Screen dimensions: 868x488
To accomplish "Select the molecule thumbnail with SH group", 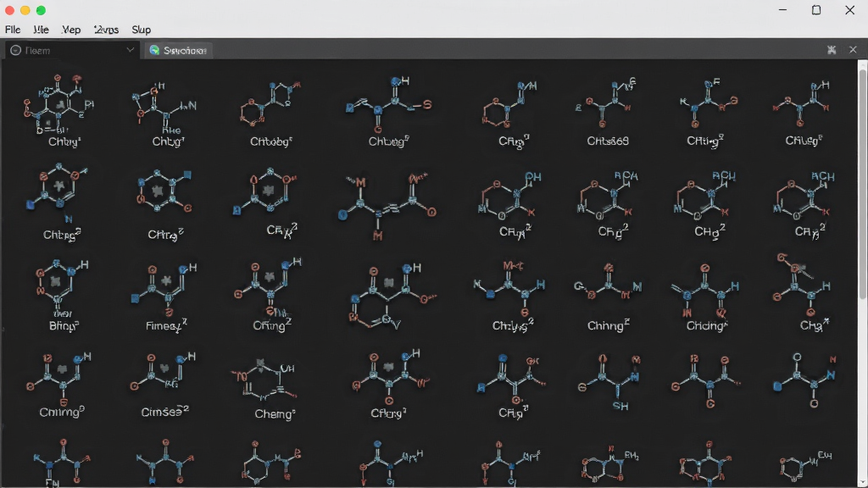I will click(x=609, y=382).
